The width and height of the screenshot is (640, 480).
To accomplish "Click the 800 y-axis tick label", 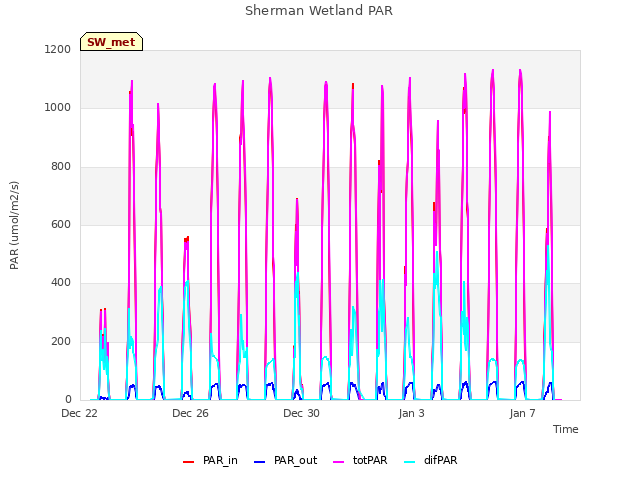I will [61, 166].
